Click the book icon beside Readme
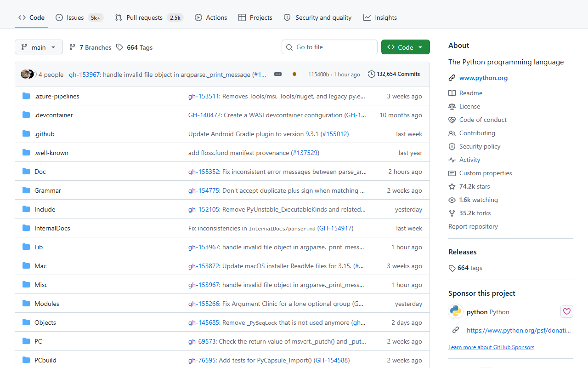Image resolution: width=588 pixels, height=368 pixels. (452, 93)
